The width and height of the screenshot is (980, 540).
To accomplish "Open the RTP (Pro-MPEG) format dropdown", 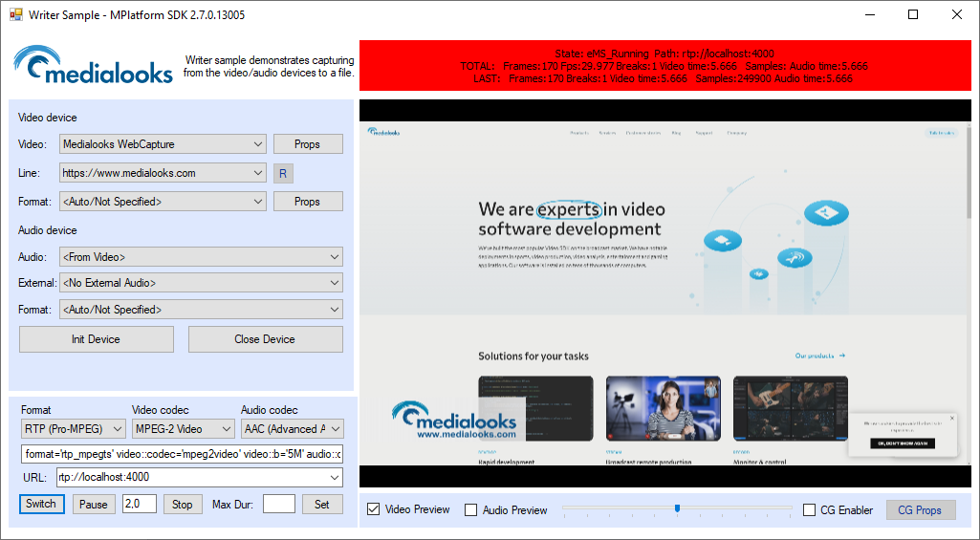I will pos(73,429).
